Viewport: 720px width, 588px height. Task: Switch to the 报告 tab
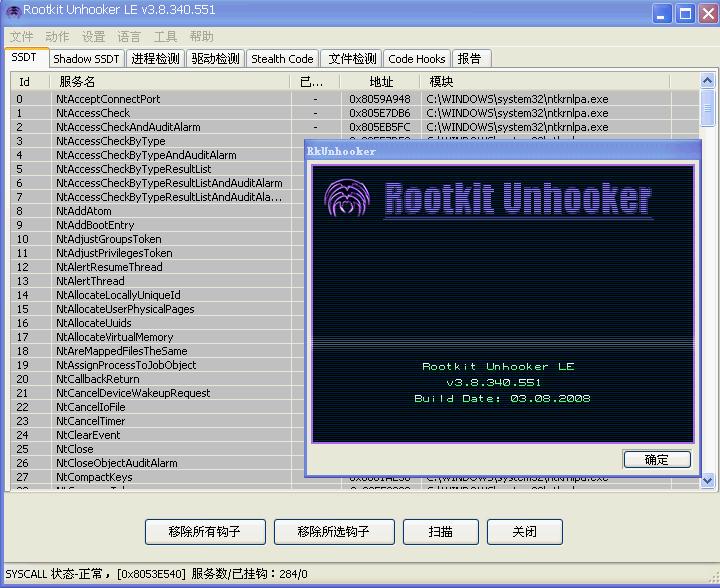[472, 59]
